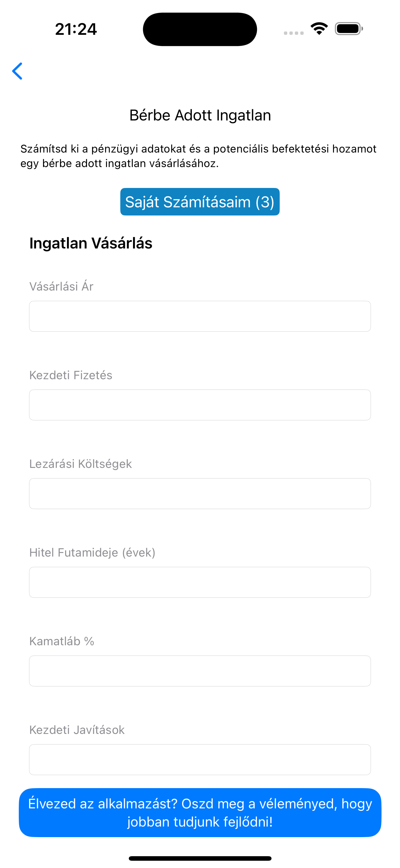The width and height of the screenshot is (400, 868).
Task: Tap the home indicator bar at bottom
Action: click(200, 858)
